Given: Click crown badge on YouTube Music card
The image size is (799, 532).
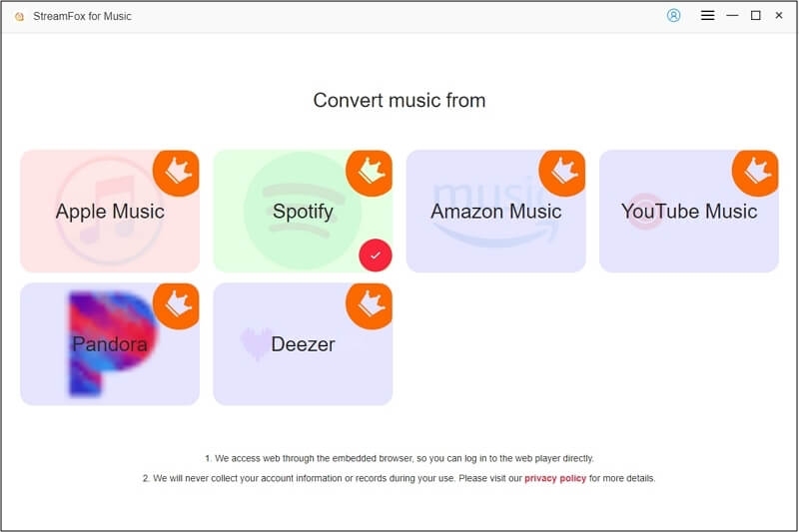Looking at the screenshot, I should tap(756, 172).
